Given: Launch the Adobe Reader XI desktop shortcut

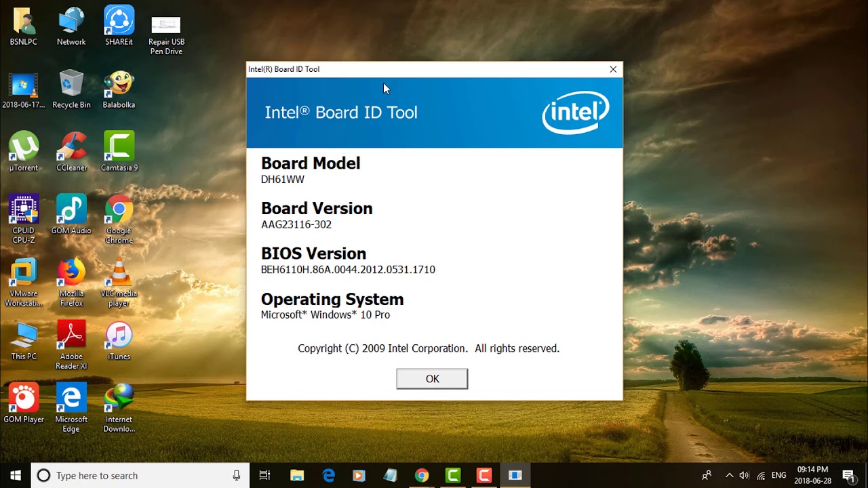Looking at the screenshot, I should (x=71, y=345).
